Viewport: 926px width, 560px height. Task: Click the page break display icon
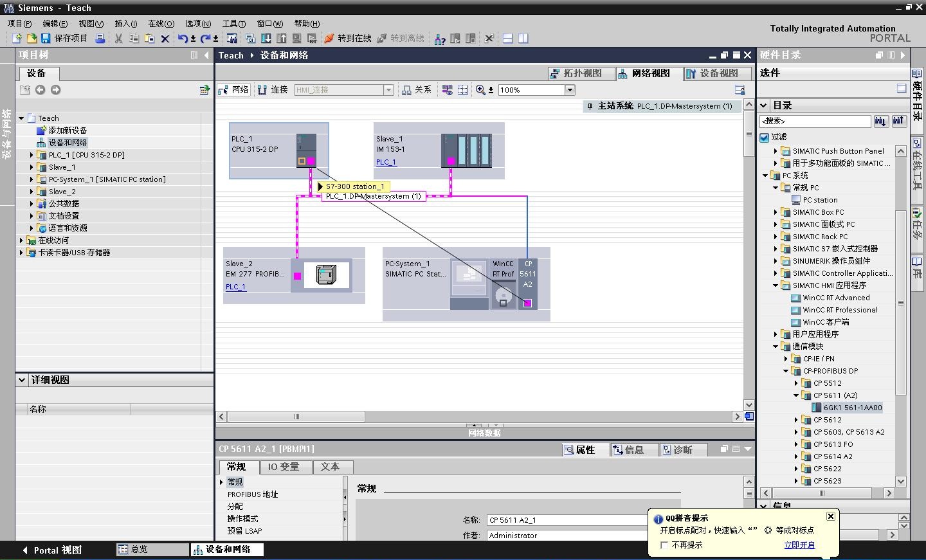[463, 90]
